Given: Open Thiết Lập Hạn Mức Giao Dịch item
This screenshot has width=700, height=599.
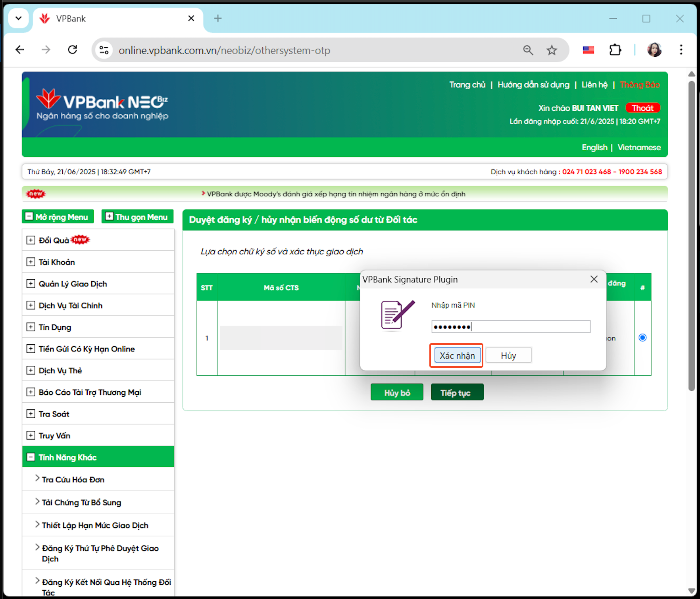Looking at the screenshot, I should pos(95,525).
